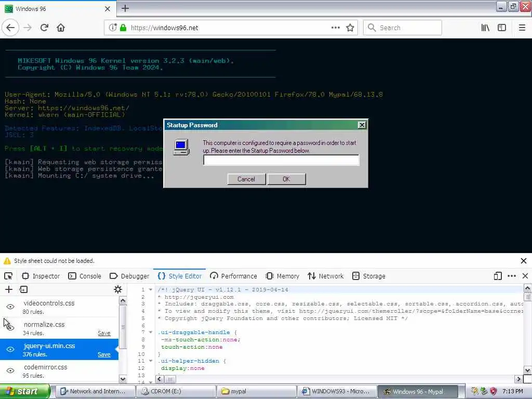
Task: Open the Library icon in toolbar
Action: pos(486,28)
